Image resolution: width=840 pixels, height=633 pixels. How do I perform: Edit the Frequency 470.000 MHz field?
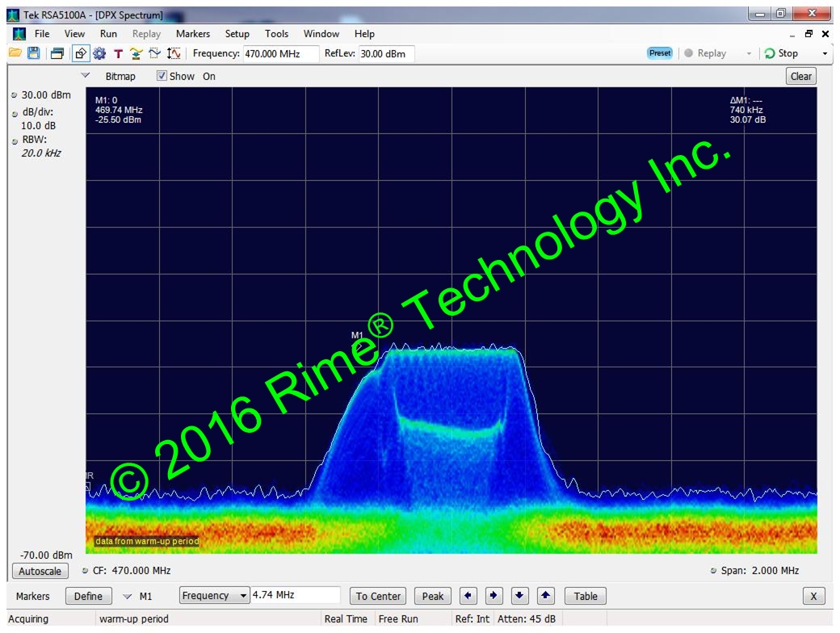click(x=281, y=53)
